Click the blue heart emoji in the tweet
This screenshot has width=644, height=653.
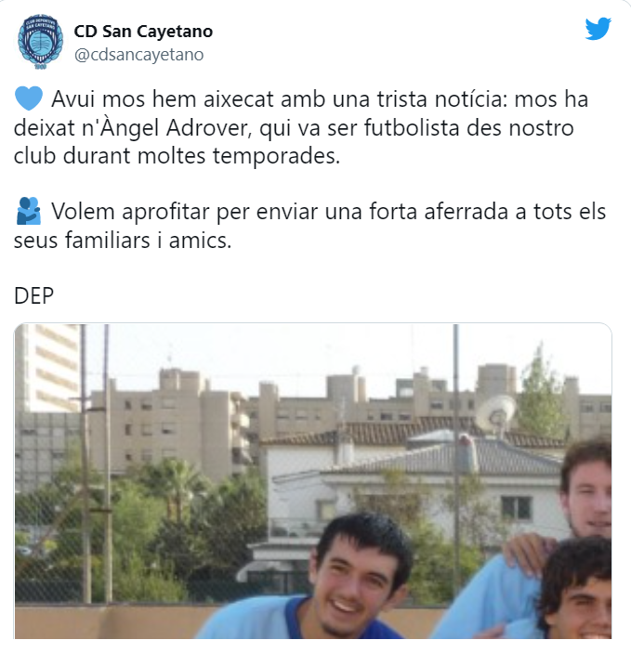(x=28, y=98)
